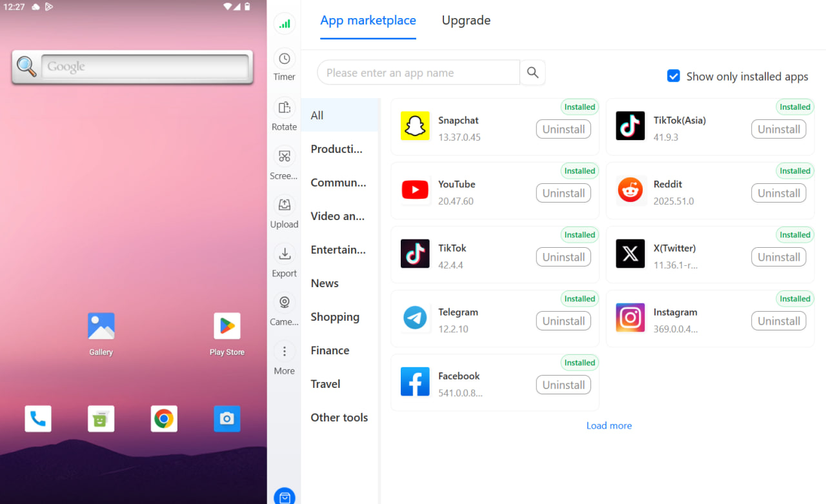The width and height of the screenshot is (826, 504).
Task: Uncheck Show only installed apps
Action: 673,76
